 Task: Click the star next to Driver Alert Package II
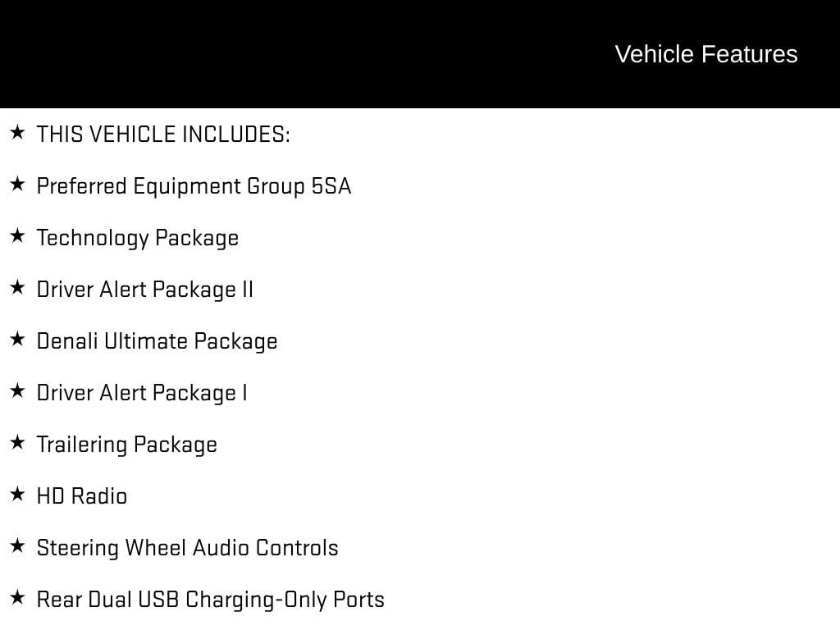pyautogui.click(x=17, y=287)
